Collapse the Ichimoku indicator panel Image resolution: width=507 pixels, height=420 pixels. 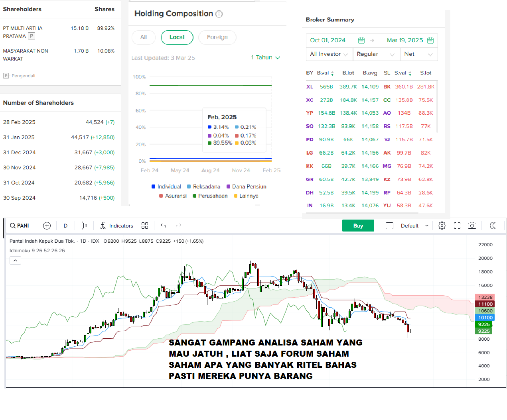point(15,260)
